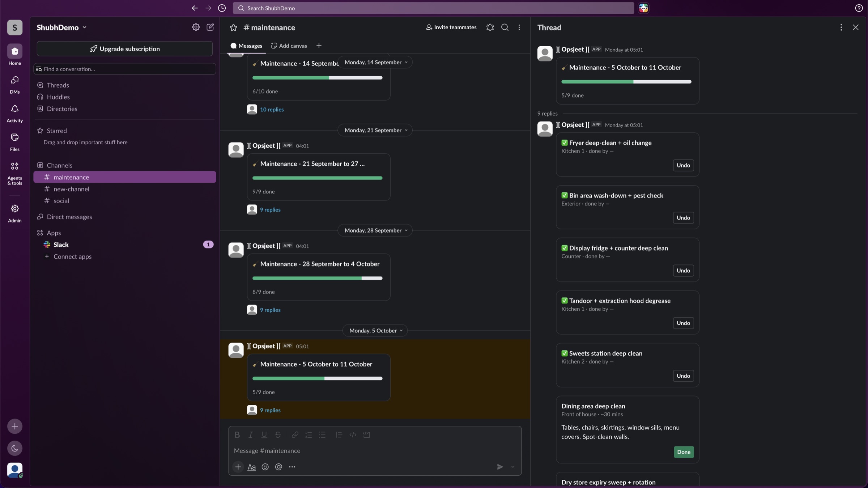Click the history clock icon
This screenshot has height=488, width=868.
pos(222,8)
